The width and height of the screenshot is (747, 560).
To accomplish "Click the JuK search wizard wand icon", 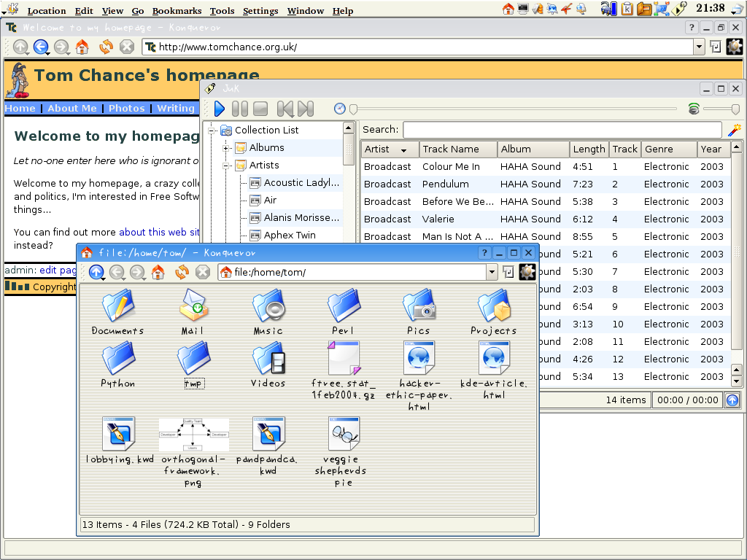I will (734, 130).
